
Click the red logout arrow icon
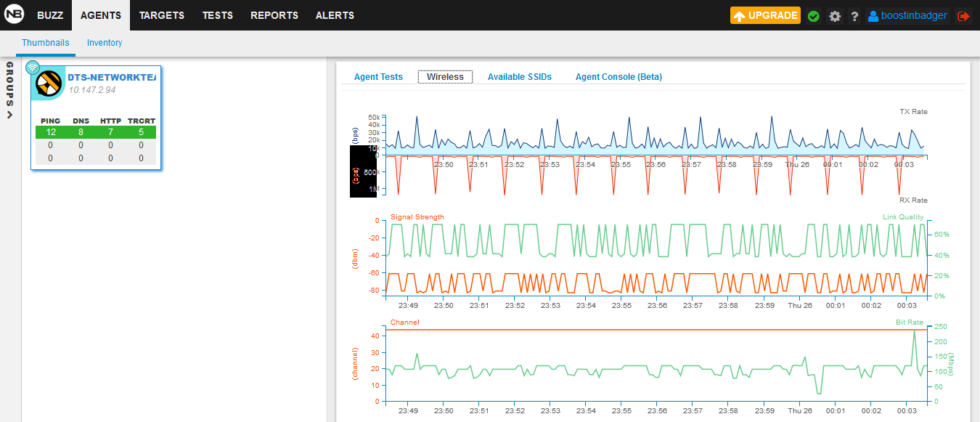click(963, 16)
